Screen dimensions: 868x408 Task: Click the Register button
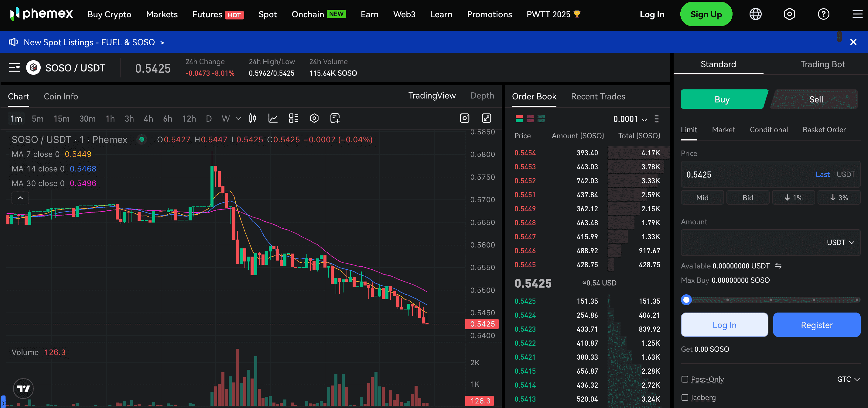816,325
